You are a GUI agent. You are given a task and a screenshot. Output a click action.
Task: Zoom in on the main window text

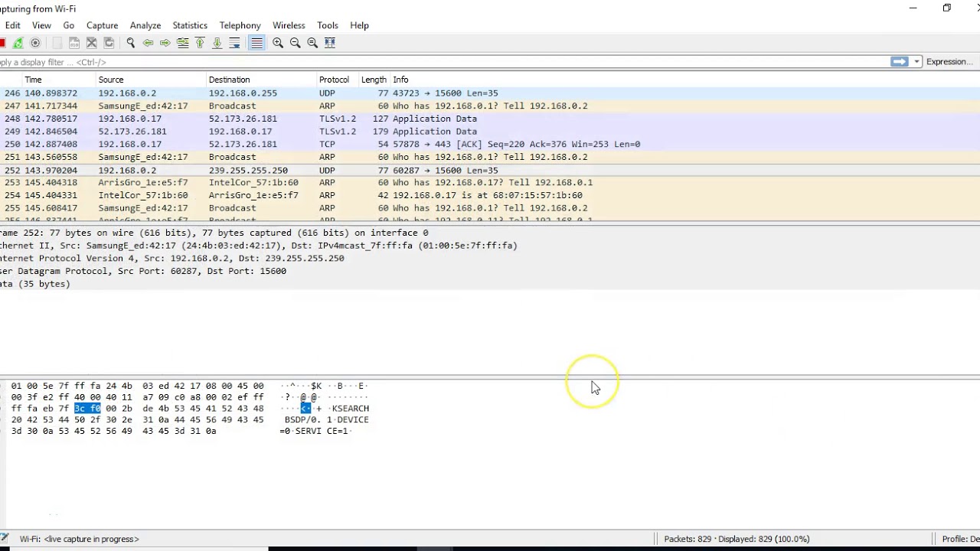[278, 43]
